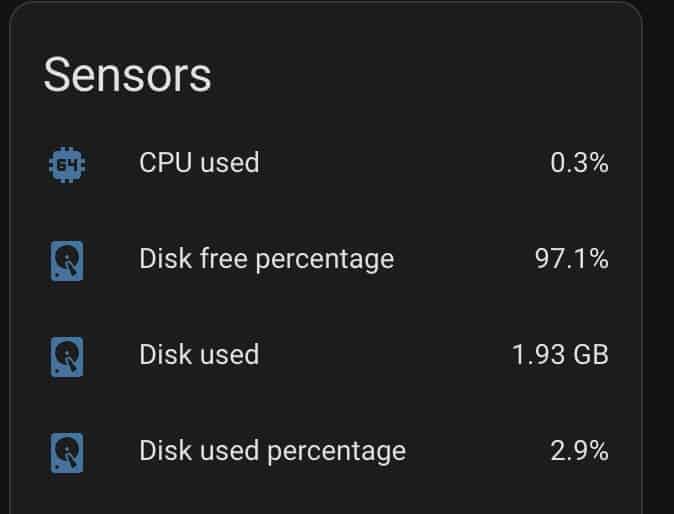Click the dark margin outside the Sensors card
The height and width of the screenshot is (514, 674).
[659, 258]
